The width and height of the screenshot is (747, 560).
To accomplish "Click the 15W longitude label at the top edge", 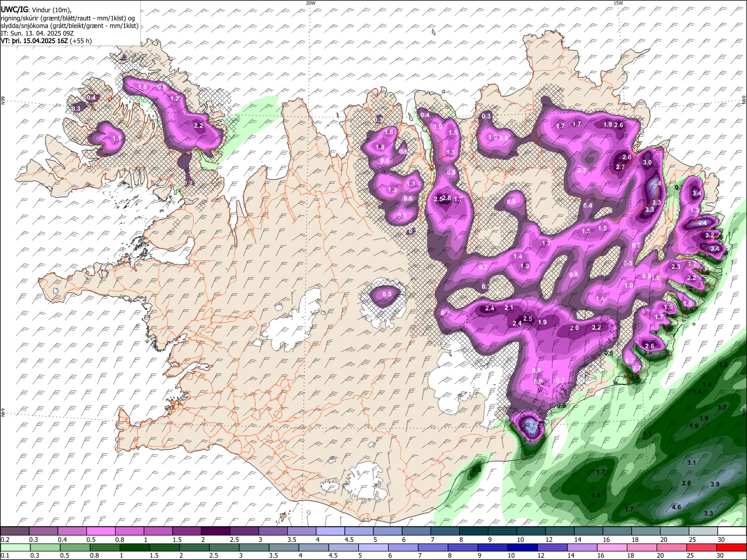I will tap(618, 3).
